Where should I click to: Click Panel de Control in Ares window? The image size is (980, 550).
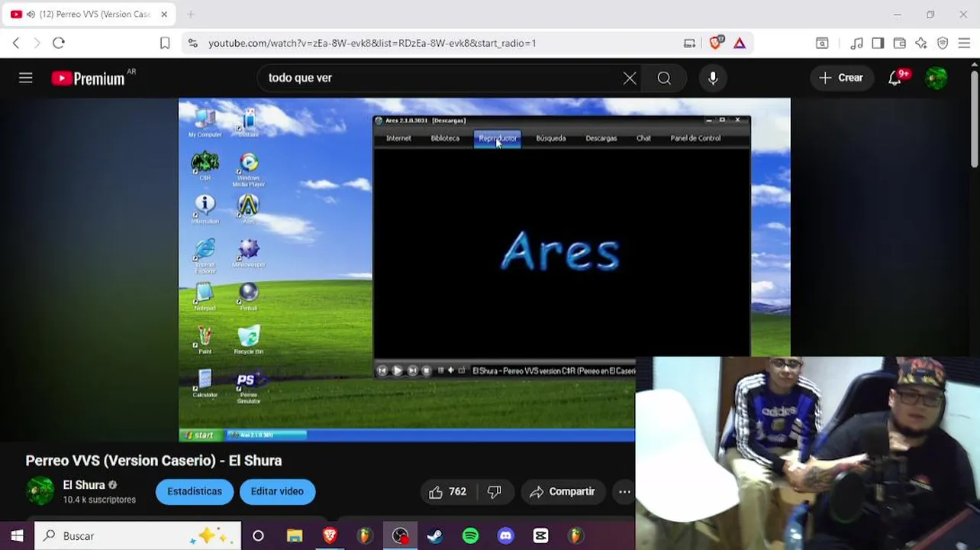[x=695, y=138]
